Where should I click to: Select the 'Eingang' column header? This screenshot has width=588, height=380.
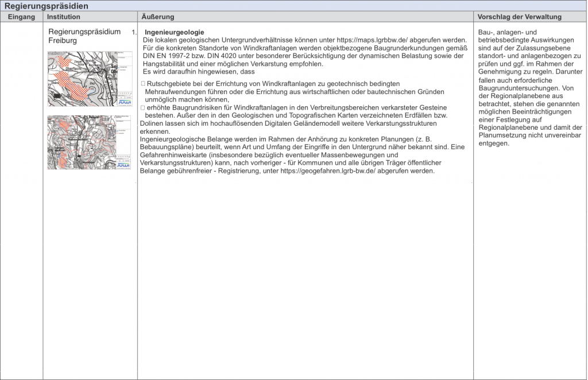click(x=21, y=17)
